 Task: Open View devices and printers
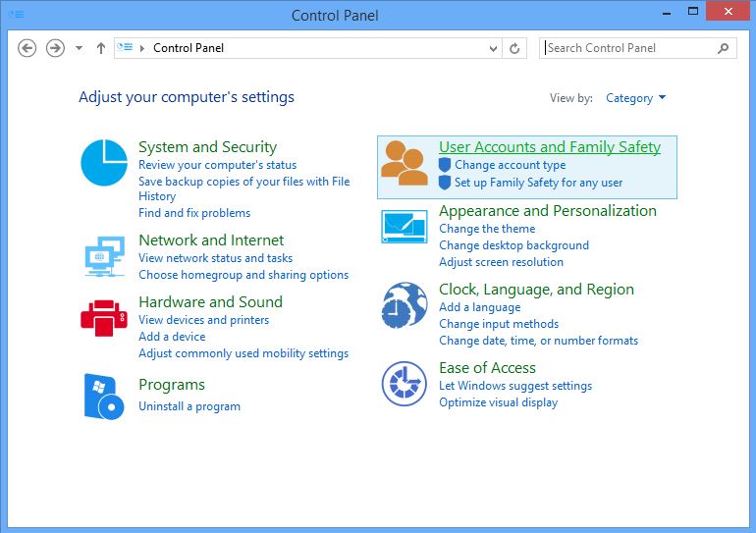(x=203, y=320)
